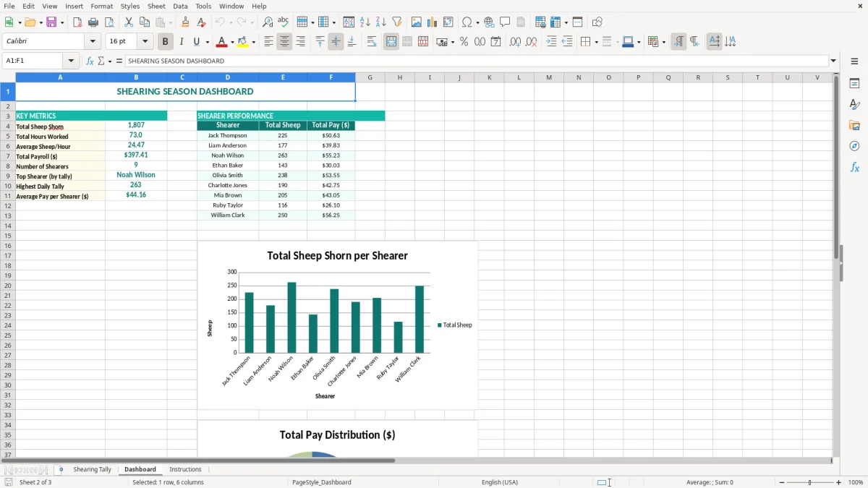Viewport: 868px width, 488px height.
Task: Add a decimal place icon
Action: point(515,42)
